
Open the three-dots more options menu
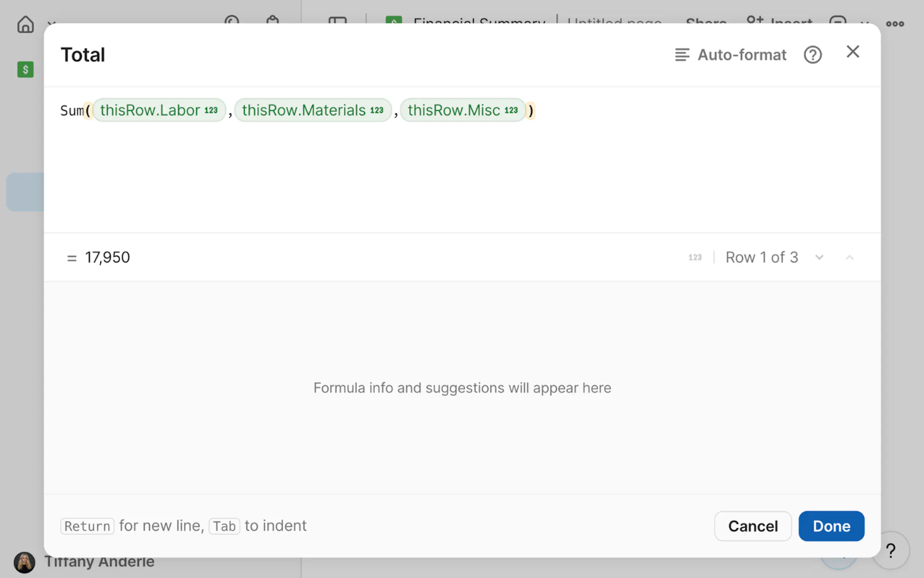[x=894, y=24]
